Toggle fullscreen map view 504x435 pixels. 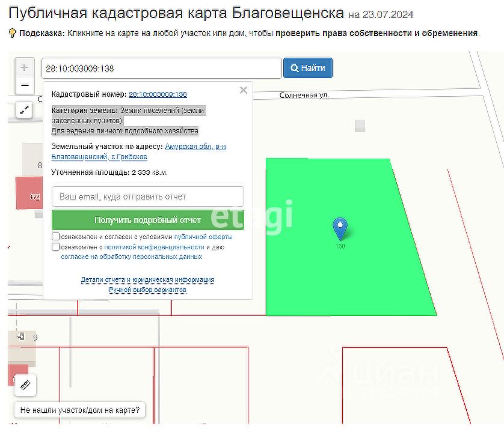coord(25,110)
